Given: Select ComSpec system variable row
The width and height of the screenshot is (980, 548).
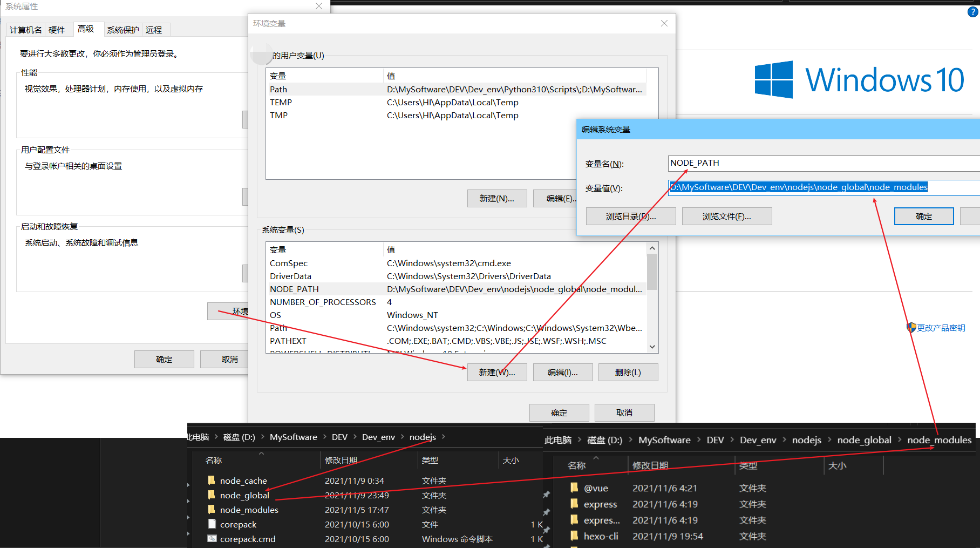Looking at the screenshot, I should (x=457, y=263).
